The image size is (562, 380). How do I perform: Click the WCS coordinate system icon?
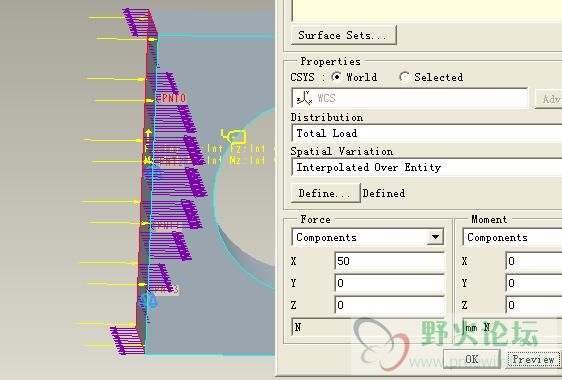[x=304, y=98]
